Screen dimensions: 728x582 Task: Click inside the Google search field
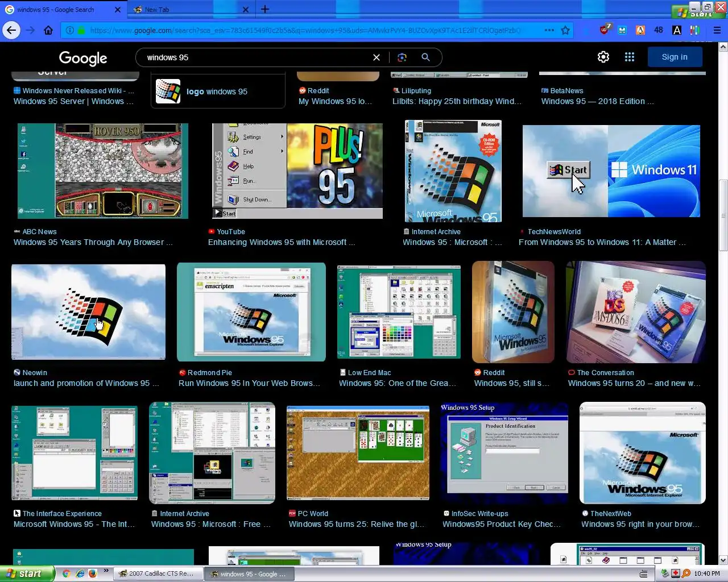tap(256, 57)
